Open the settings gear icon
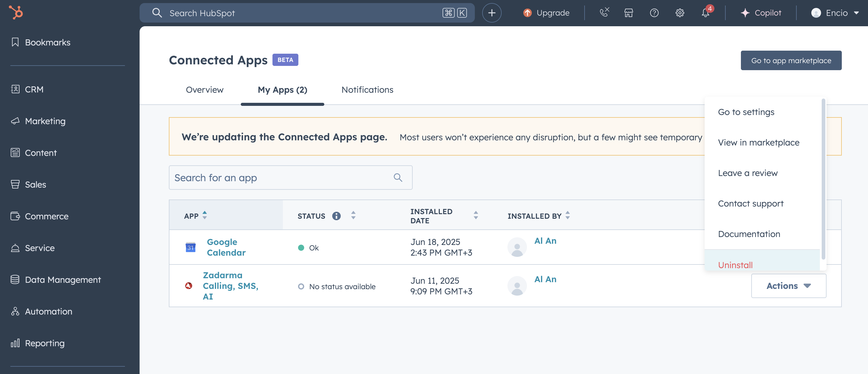The width and height of the screenshot is (868, 374). (680, 13)
